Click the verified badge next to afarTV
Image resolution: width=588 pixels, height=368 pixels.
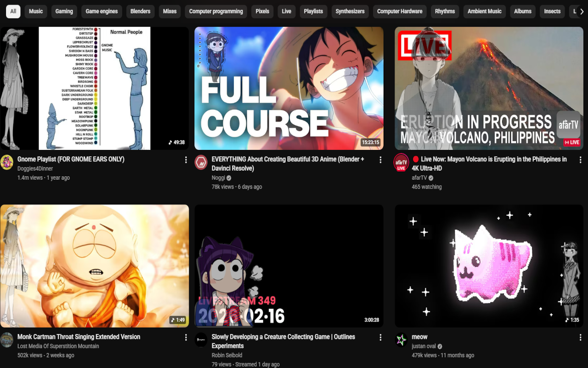pos(431,178)
